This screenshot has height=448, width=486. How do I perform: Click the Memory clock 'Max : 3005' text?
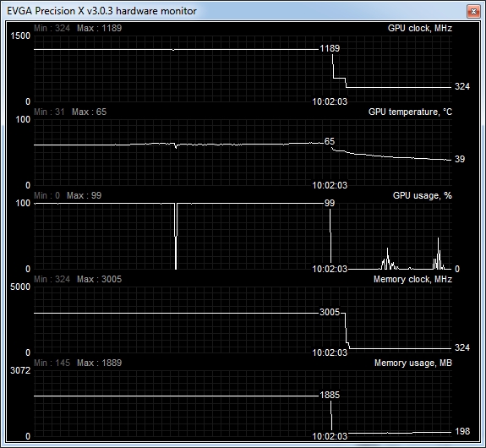99,279
